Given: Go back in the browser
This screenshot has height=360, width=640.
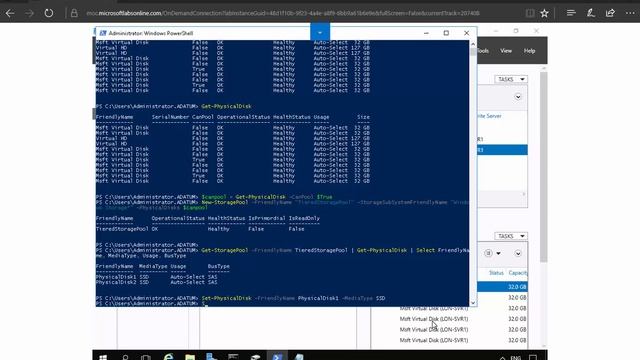Looking at the screenshot, I should (10, 13).
